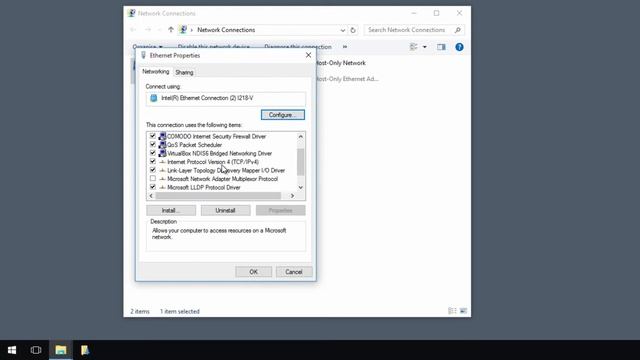Image resolution: width=640 pixels, height=360 pixels.
Task: Click the Install button
Action: click(171, 210)
